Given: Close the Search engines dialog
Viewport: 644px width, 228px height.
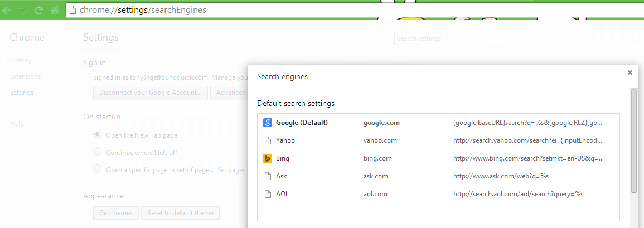Looking at the screenshot, I should tap(630, 72).
